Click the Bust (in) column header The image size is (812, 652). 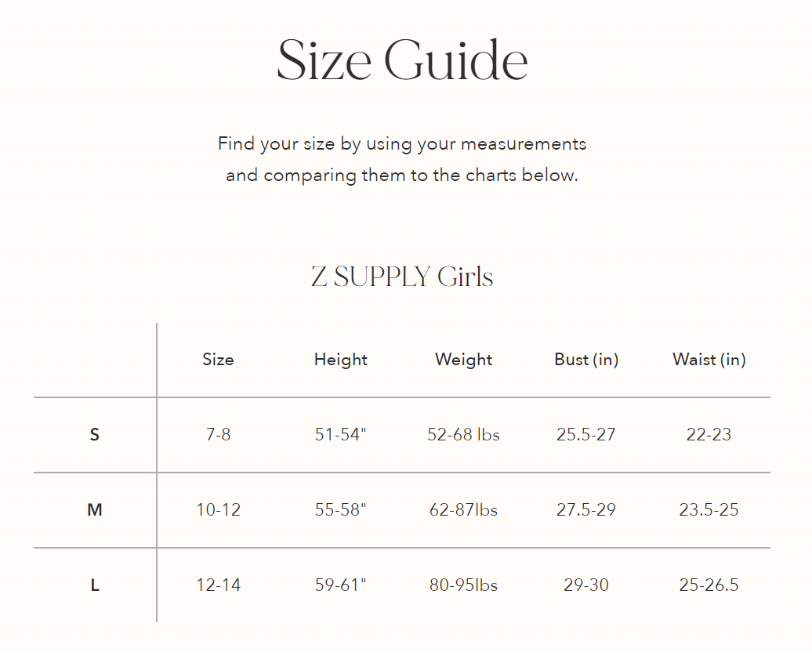coord(586,360)
